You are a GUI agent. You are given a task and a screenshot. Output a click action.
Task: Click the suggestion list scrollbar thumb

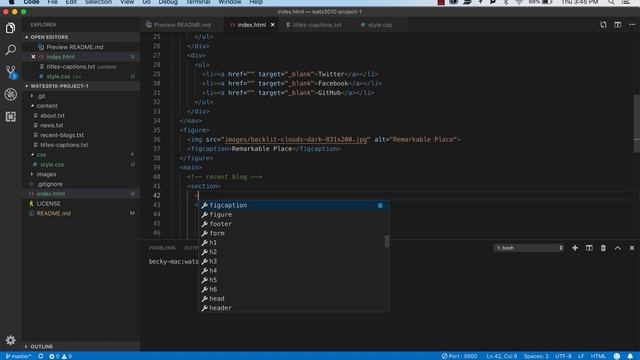click(x=387, y=242)
